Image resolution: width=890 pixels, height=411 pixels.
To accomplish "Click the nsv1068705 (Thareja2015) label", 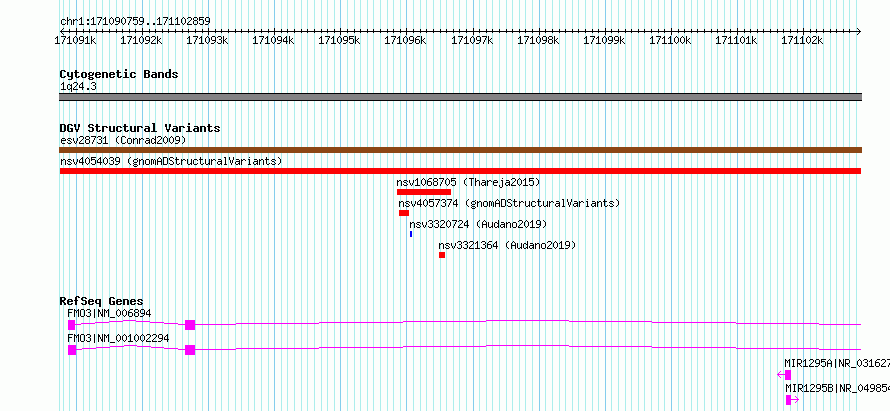I will [x=468, y=182].
